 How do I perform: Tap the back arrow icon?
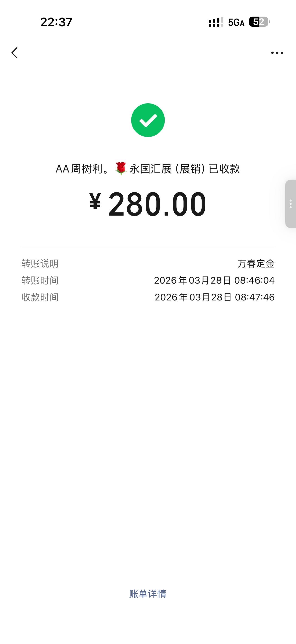[15, 53]
